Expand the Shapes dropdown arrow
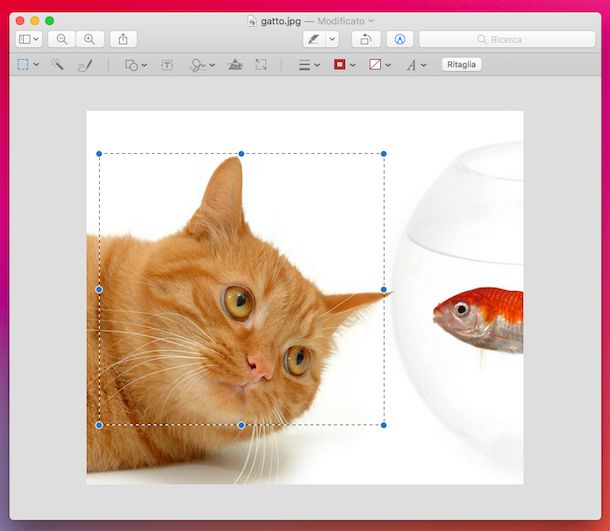 tap(144, 65)
